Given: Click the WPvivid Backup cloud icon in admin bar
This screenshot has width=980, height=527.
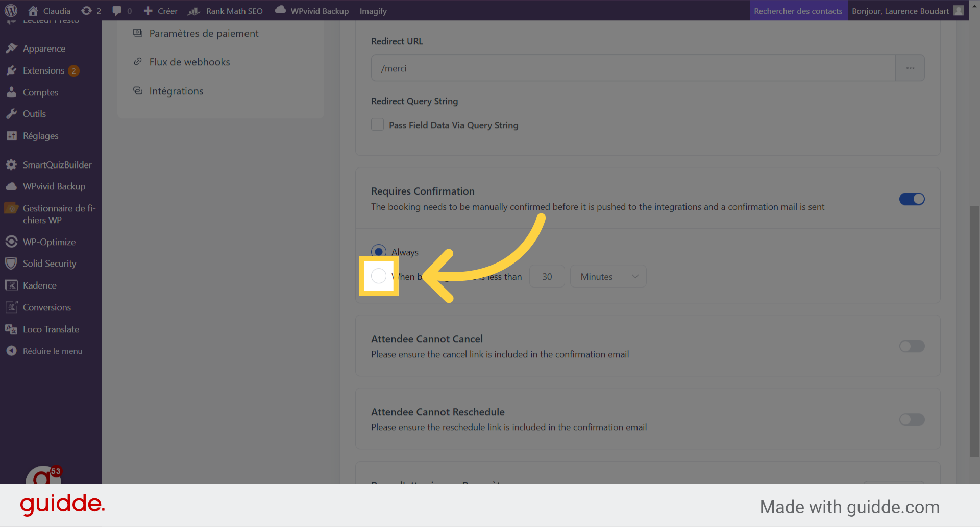Looking at the screenshot, I should (280, 10).
